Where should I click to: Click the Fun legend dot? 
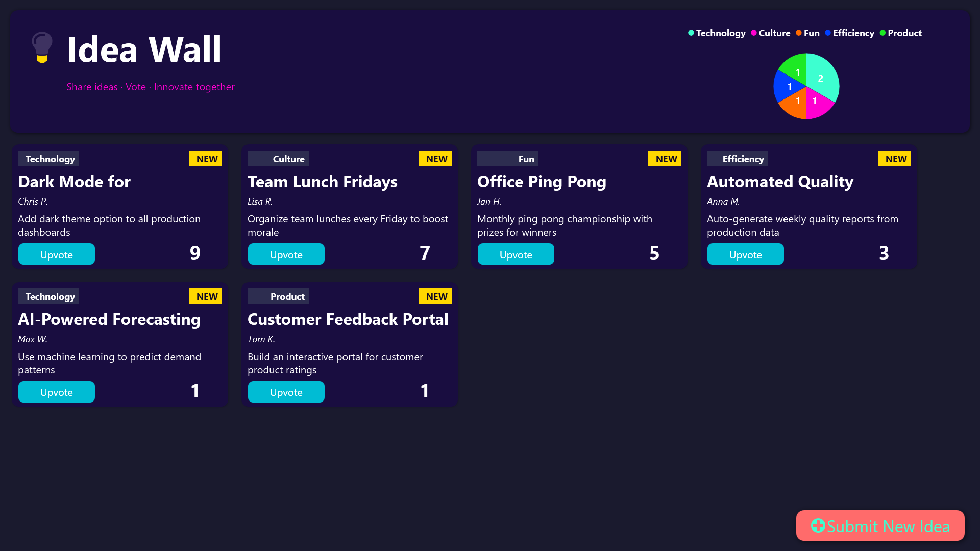[799, 33]
